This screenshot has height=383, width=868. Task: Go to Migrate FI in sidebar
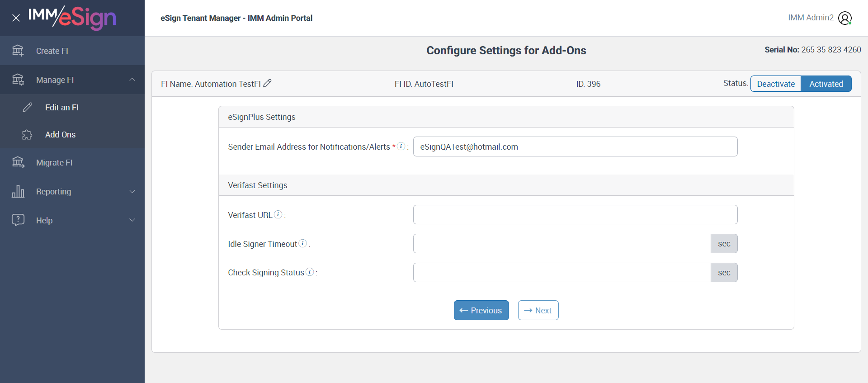click(54, 163)
